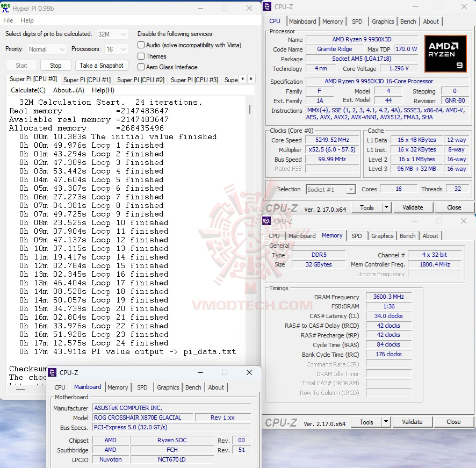
Task: Open Hyper PI Help menu
Action: click(27, 20)
